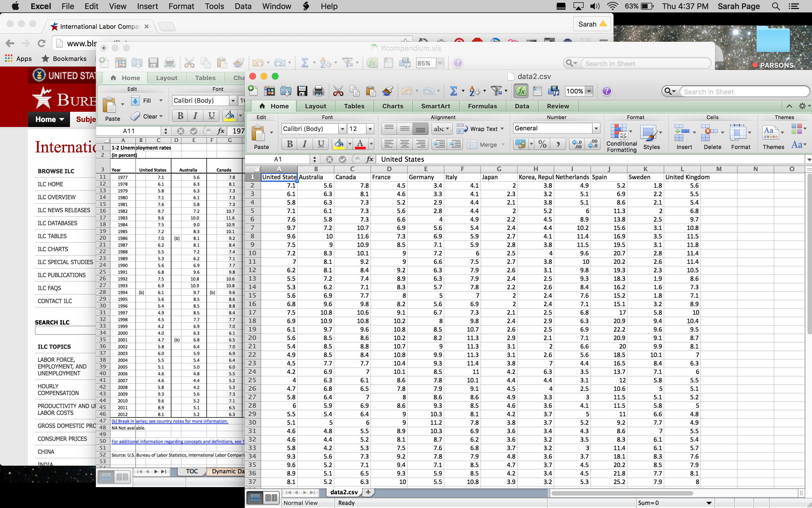This screenshot has height=508, width=812.
Task: Expand the Wrap Text dropdown arrow
Action: (502, 129)
